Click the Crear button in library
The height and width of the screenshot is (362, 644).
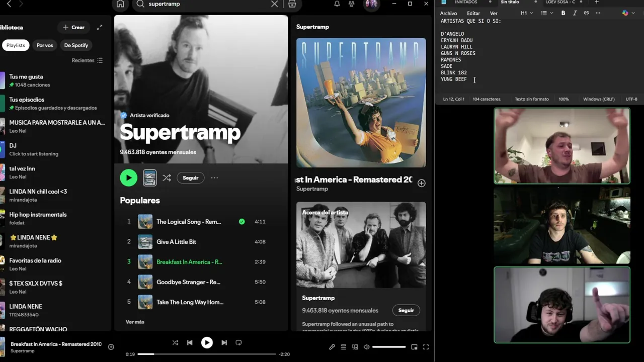[73, 27]
